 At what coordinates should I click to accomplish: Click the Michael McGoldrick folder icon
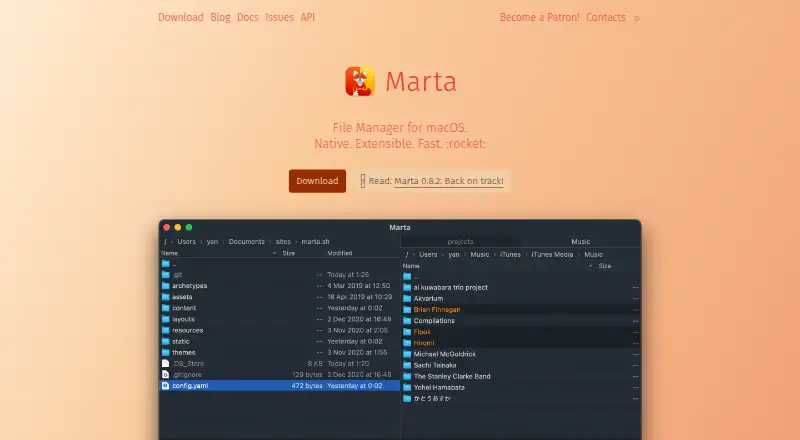407,354
